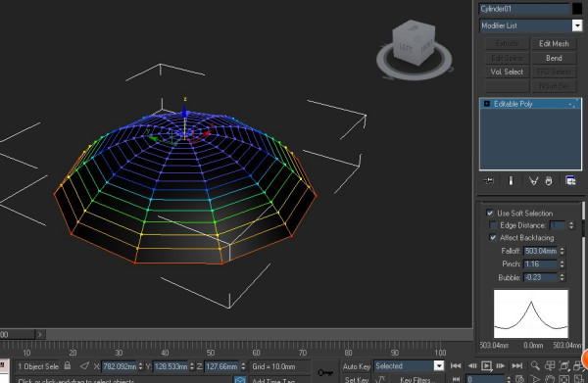Click the X coordinate field
Viewport: 588px width, 383px height.
(120, 366)
